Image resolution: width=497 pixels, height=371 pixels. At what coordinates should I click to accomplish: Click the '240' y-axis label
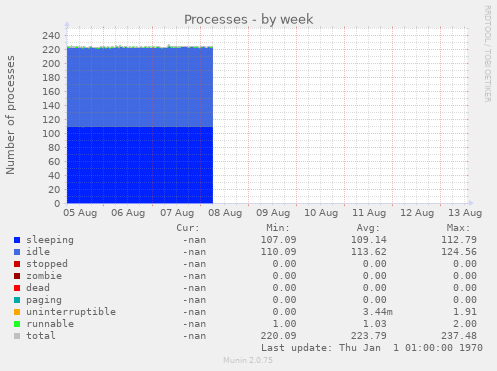[x=51, y=35]
